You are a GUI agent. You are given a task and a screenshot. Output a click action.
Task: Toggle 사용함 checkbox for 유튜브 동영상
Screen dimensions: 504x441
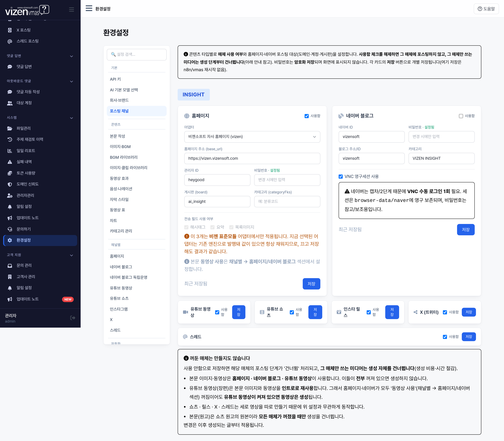point(217,312)
